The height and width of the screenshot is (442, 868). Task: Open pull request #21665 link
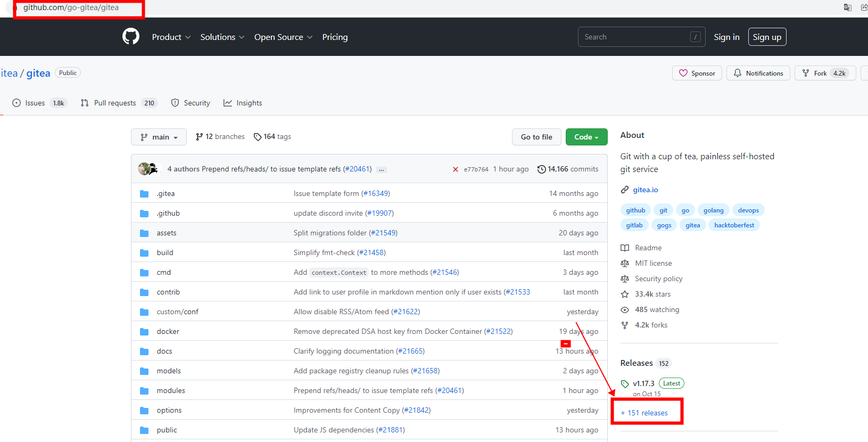(410, 351)
